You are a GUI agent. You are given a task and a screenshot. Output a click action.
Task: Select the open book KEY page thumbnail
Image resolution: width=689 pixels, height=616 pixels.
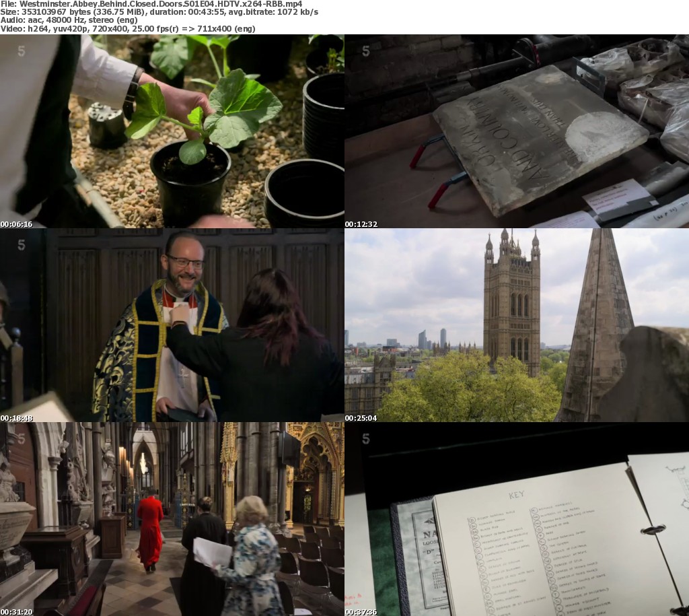click(x=517, y=519)
